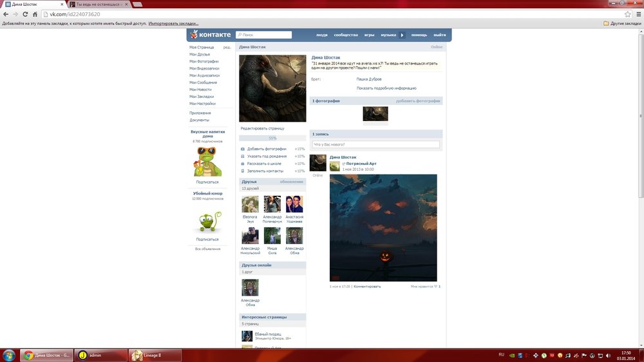Screen dimensions: 644x362
Task: Click the 55% profile completion bar
Action: point(272,138)
